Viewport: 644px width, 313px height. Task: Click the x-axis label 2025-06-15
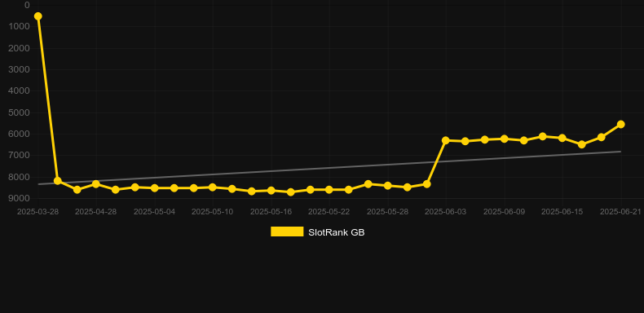[x=562, y=212]
